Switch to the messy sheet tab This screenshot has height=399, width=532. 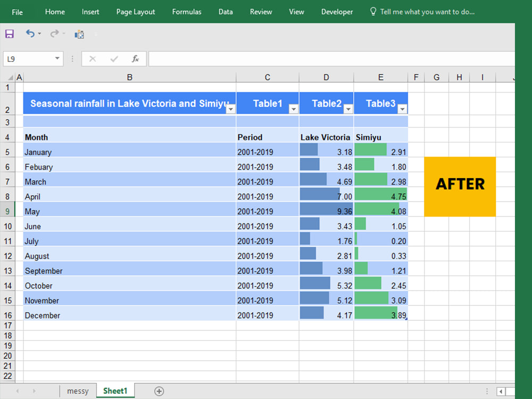click(78, 391)
